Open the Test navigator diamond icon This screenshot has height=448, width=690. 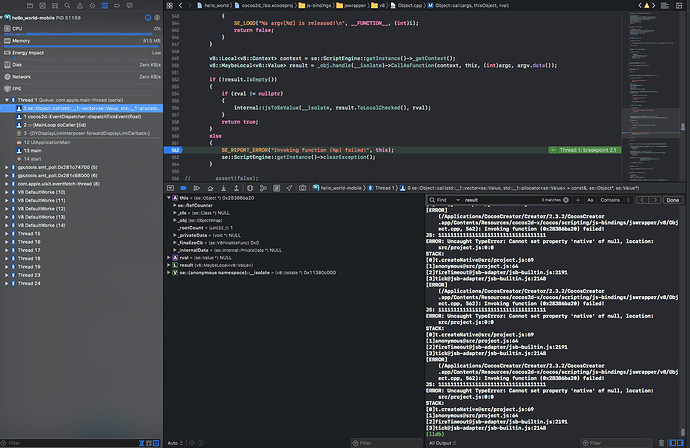tap(92, 6)
